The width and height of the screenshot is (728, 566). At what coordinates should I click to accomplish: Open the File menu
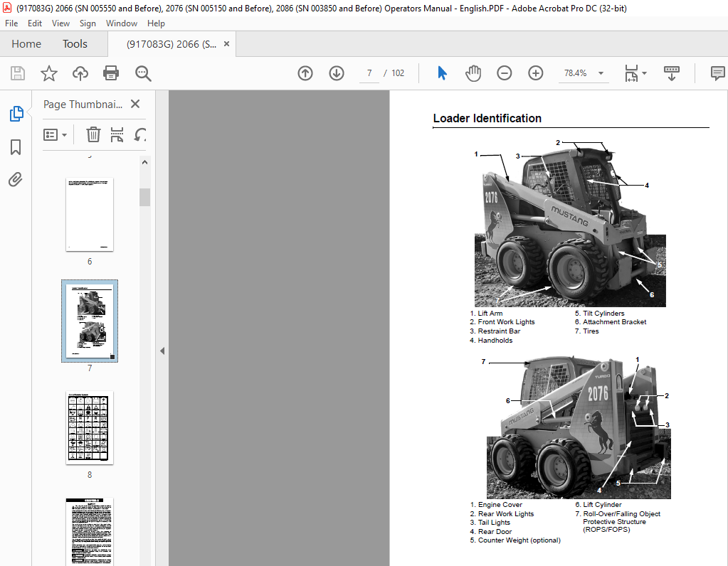click(x=11, y=23)
